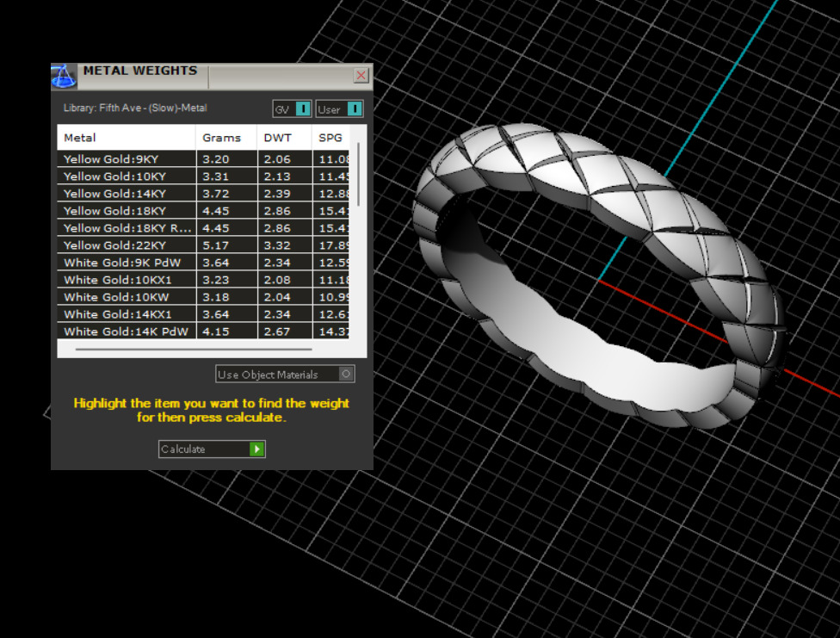Viewport: 840px width, 638px height.
Task: Click the Metal column header
Action: 127,138
